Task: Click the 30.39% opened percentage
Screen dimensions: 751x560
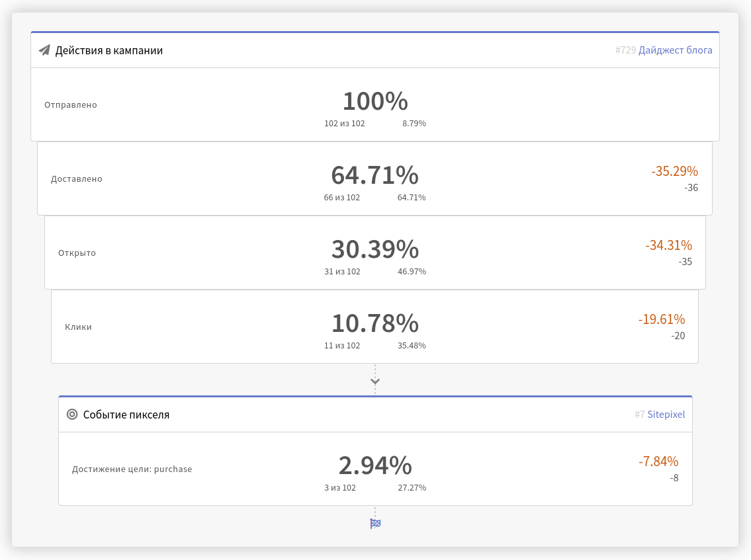Action: click(x=375, y=249)
